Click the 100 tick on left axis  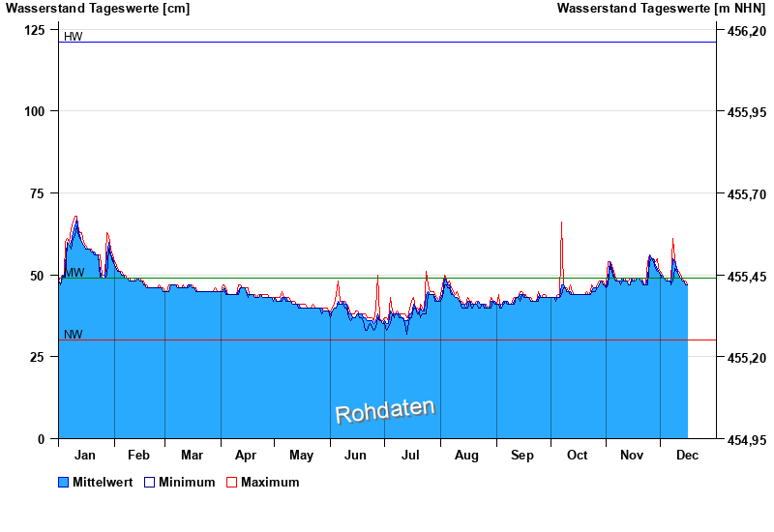(x=34, y=111)
